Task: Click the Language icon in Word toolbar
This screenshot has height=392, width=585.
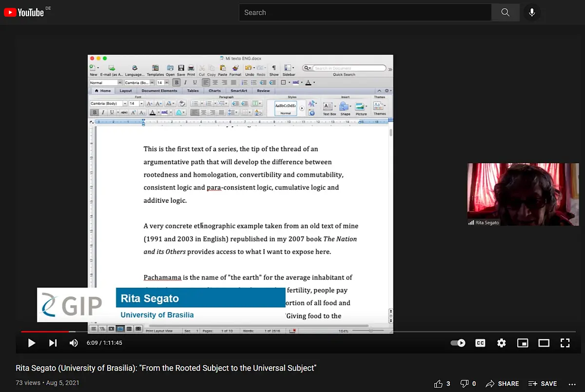Action: pyautogui.click(x=135, y=68)
